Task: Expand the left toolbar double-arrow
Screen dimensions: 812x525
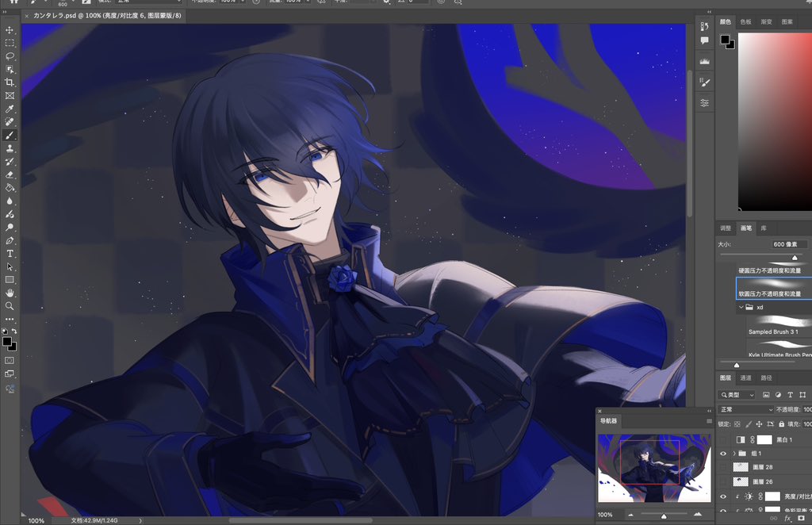Action: 5,12
